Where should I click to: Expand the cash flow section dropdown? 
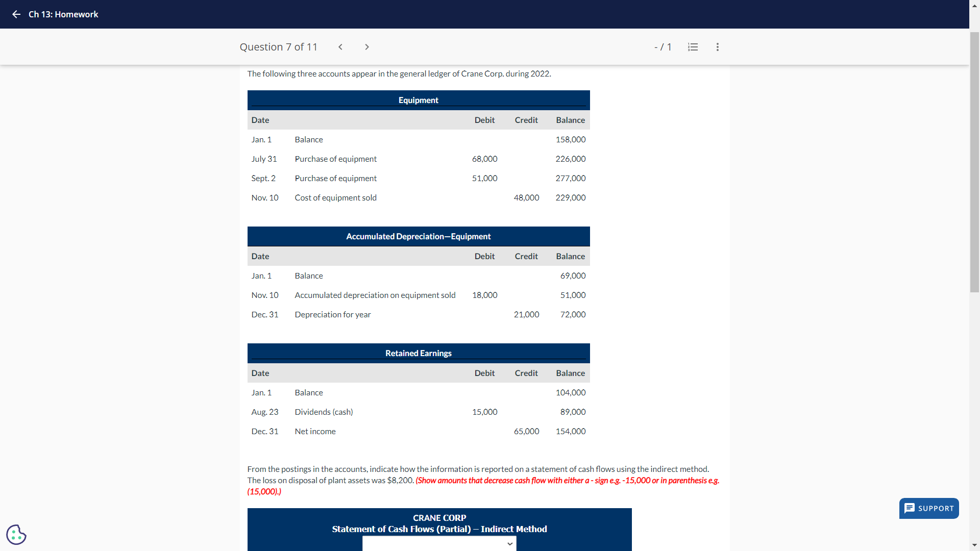click(439, 544)
